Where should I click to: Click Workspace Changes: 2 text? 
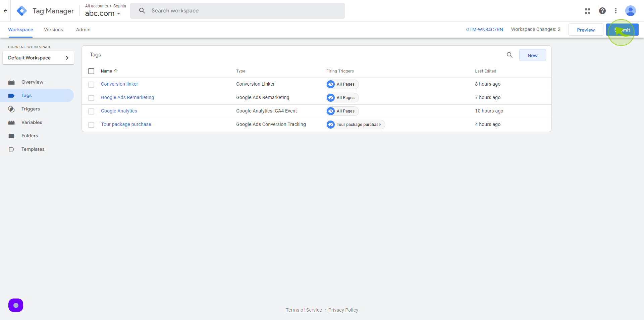point(536,30)
